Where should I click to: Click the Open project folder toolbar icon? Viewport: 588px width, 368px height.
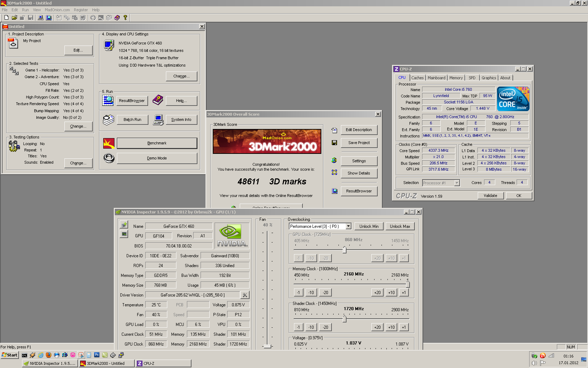[14, 18]
